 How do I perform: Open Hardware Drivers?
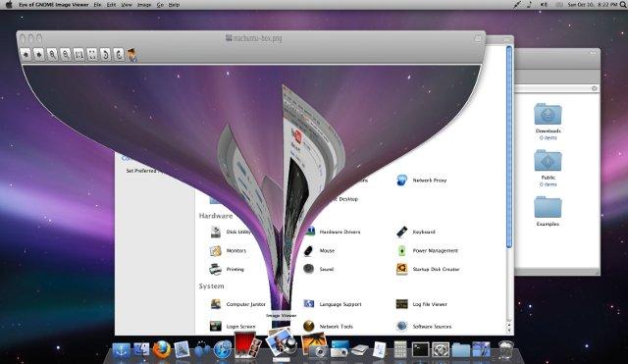coord(333,232)
